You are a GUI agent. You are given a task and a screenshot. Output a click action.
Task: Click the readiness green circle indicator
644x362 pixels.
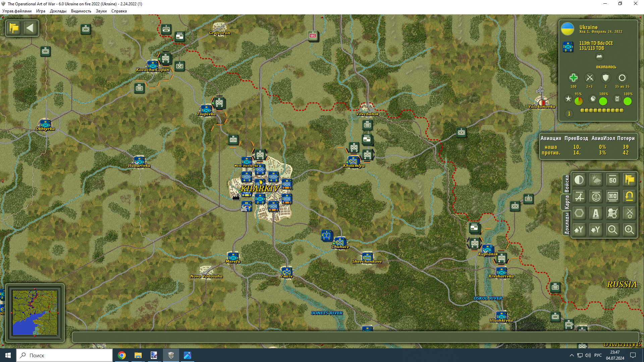click(x=603, y=101)
